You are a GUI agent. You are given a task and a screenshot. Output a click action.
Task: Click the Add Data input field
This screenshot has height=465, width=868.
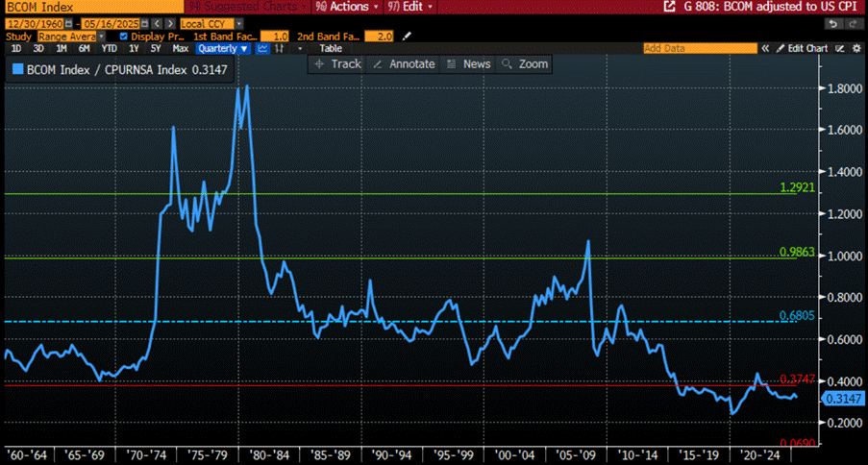point(700,48)
